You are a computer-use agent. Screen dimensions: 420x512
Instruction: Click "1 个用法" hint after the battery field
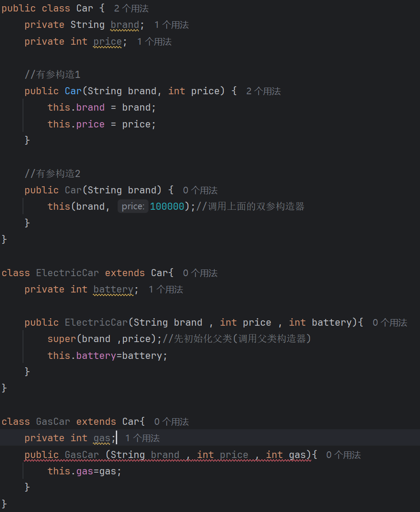point(166,290)
